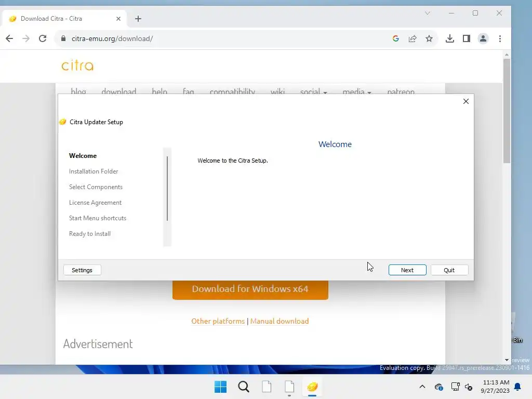Select the Ready to Install step
This screenshot has height=399, width=532.
(x=90, y=234)
